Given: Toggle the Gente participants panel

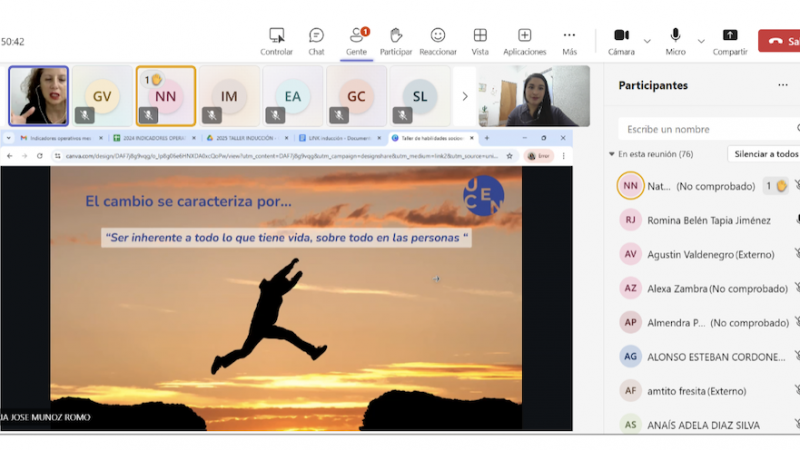Looking at the screenshot, I should (356, 41).
